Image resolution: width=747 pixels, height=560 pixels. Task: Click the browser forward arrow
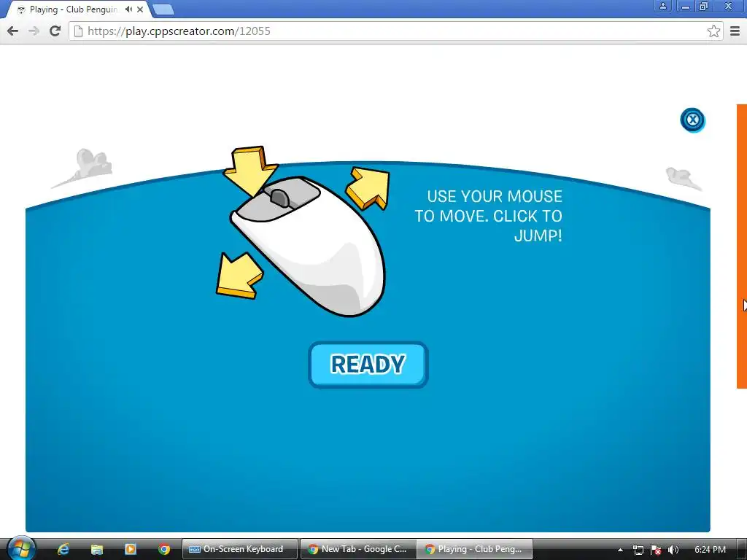coord(34,31)
